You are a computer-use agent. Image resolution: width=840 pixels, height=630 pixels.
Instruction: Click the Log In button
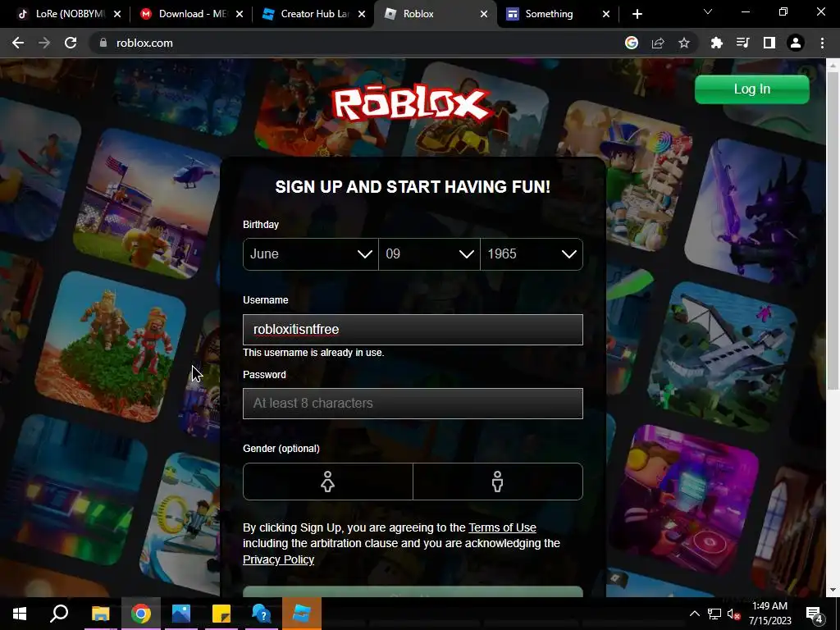[751, 89]
